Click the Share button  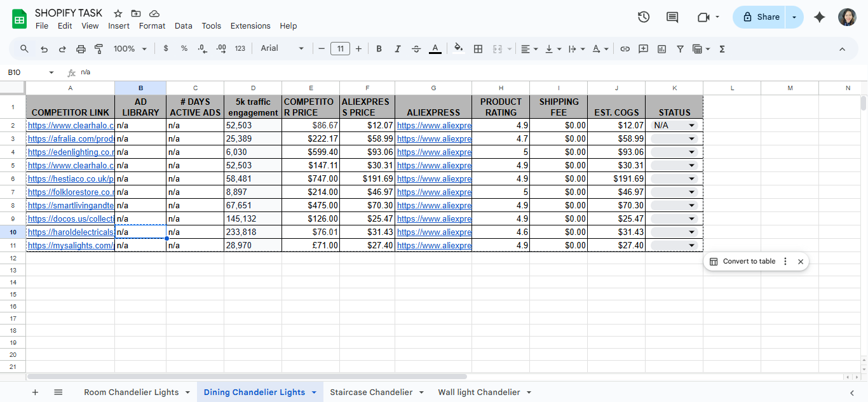(760, 17)
